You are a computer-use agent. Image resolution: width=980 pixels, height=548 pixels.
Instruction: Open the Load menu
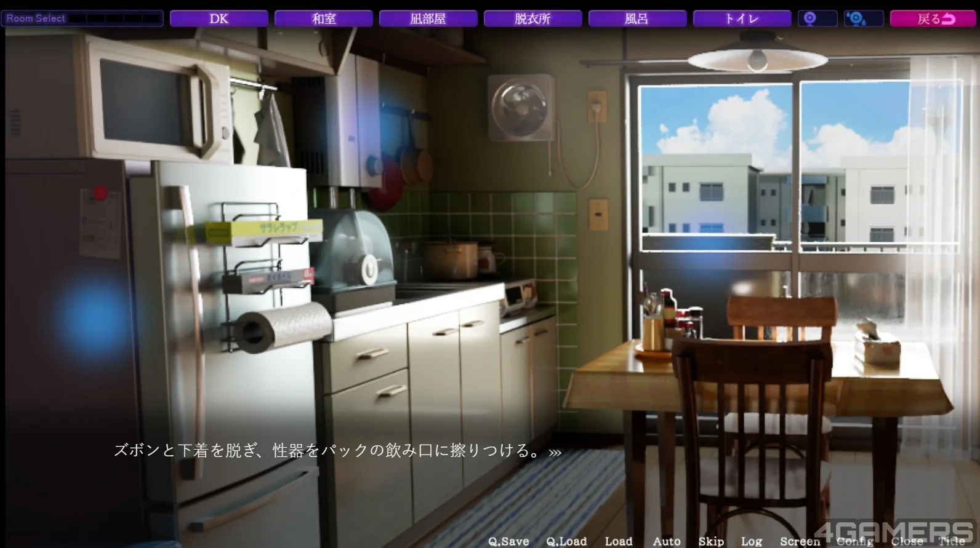(x=619, y=541)
